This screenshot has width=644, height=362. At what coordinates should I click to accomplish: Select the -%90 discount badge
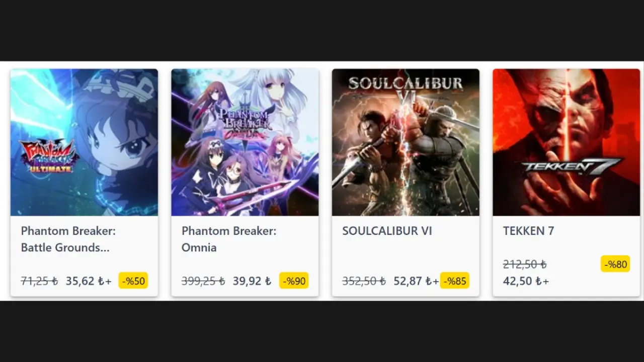(294, 281)
